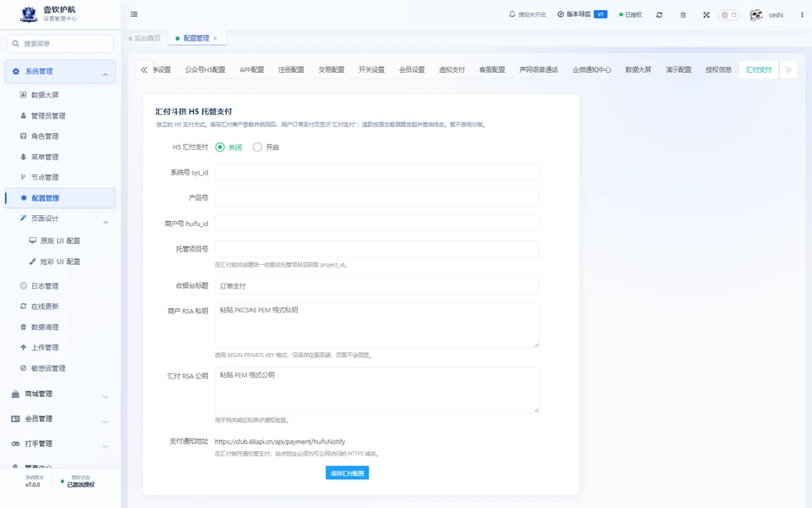Image resolution: width=812 pixels, height=508 pixels.
Task: Click the 汇付 RSA 公钥 textarea
Action: pos(377,389)
